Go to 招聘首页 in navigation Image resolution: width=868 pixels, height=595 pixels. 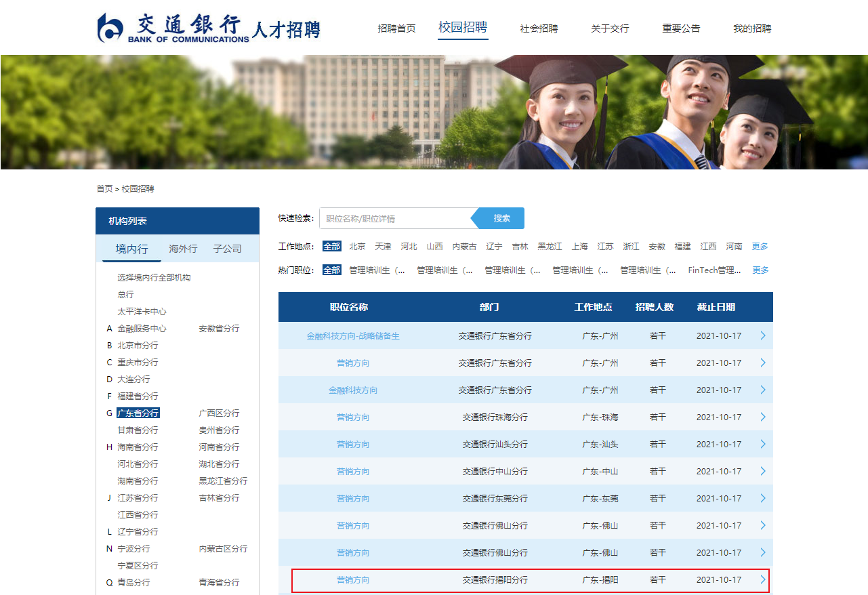[x=396, y=28]
